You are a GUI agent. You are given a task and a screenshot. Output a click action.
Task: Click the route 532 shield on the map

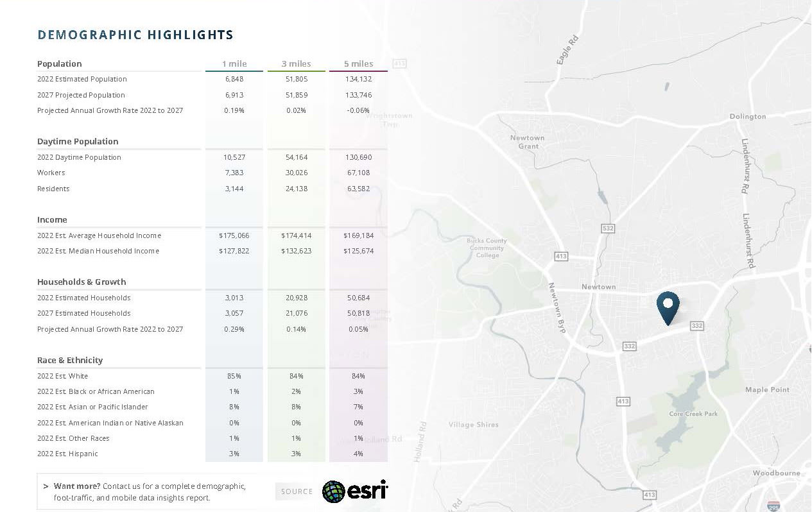608,228
